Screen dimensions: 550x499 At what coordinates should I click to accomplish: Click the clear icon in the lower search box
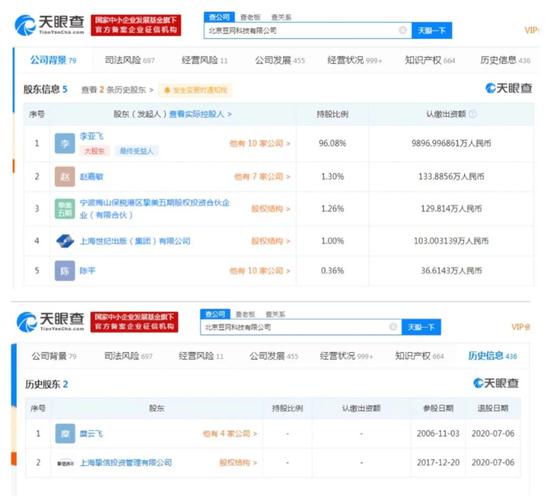coord(393,327)
